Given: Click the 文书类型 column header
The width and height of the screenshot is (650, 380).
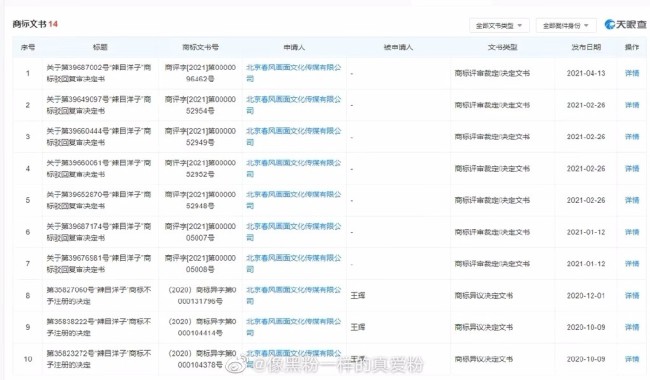Looking at the screenshot, I should 502,47.
